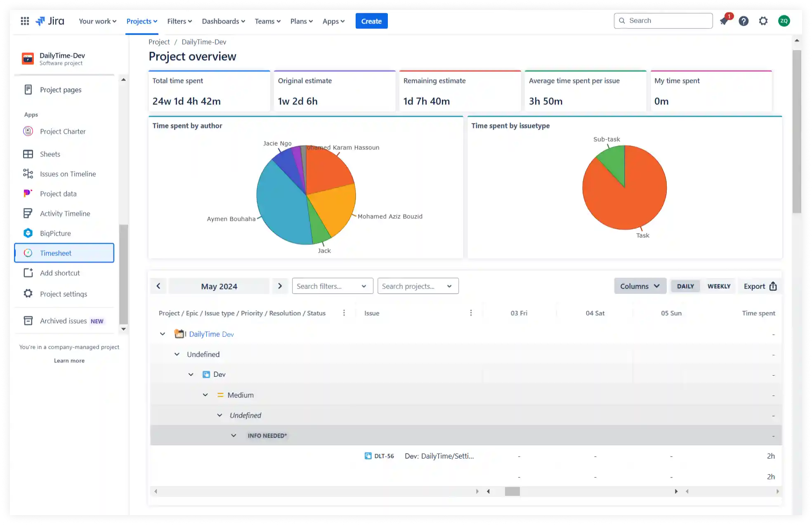
Task: Click the Project pages icon
Action: [28, 90]
